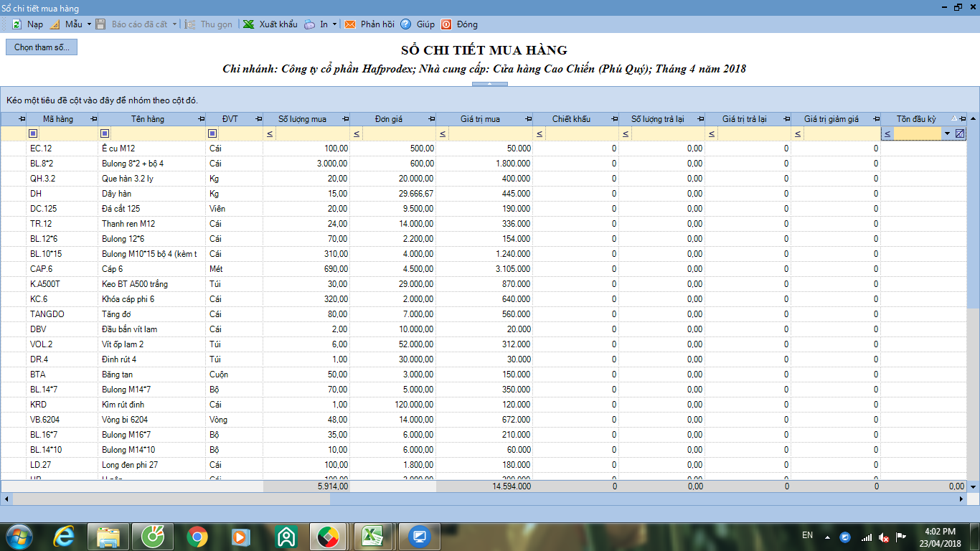Viewport: 980px width, 551px height.
Task: Clear filter icon in Tồn đầu kỳ cell
Action: click(960, 133)
